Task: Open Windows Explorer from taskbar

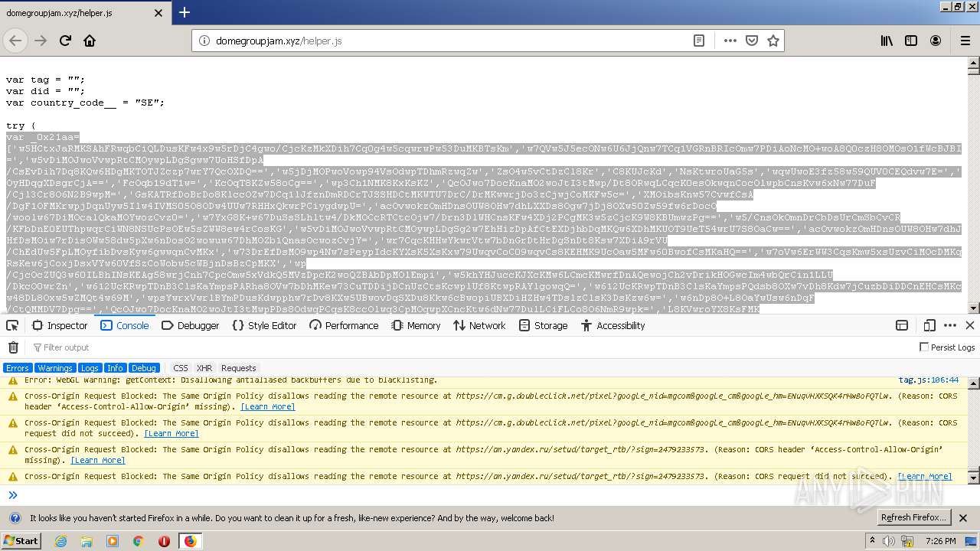Action: 87,541
